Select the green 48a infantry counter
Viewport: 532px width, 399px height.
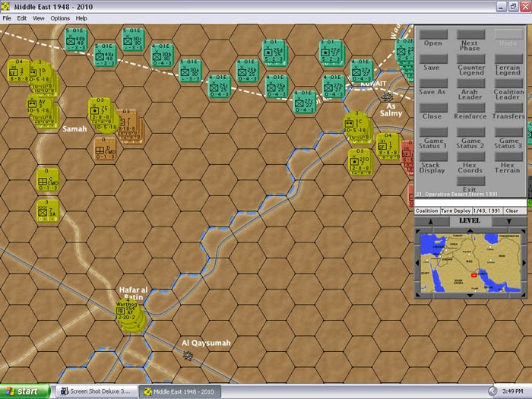coord(105,55)
